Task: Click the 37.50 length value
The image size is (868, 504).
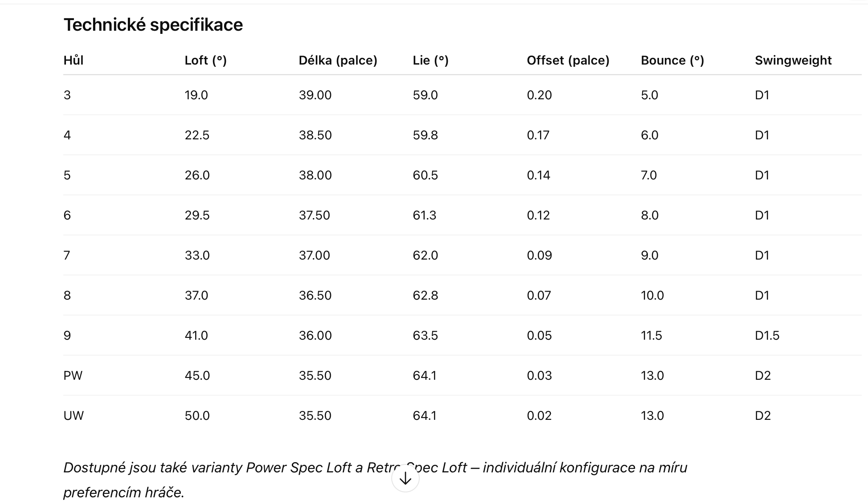Action: (314, 215)
